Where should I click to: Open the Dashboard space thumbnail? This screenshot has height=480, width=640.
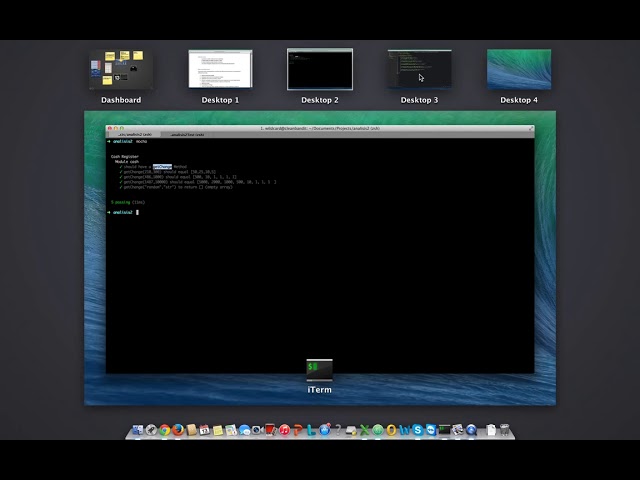(121, 69)
